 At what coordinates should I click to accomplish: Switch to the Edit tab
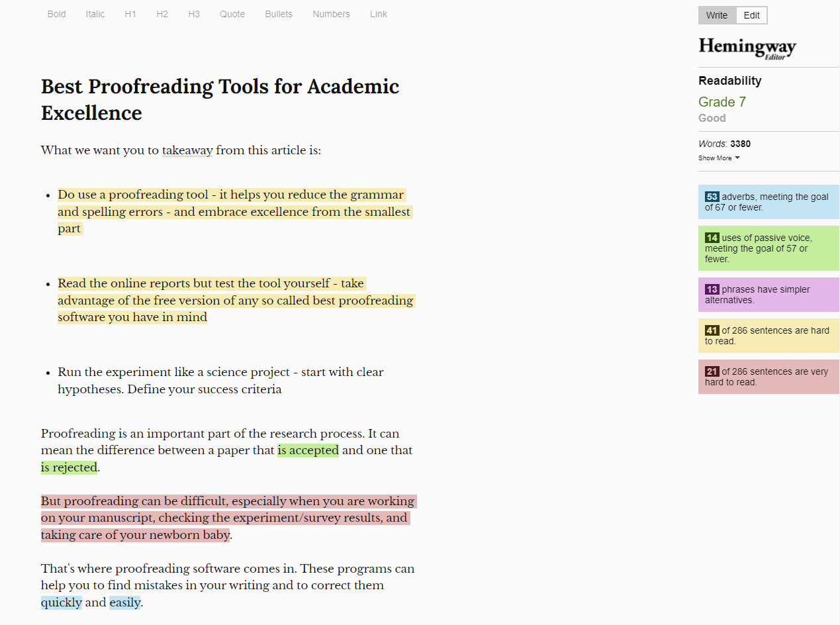coord(751,15)
